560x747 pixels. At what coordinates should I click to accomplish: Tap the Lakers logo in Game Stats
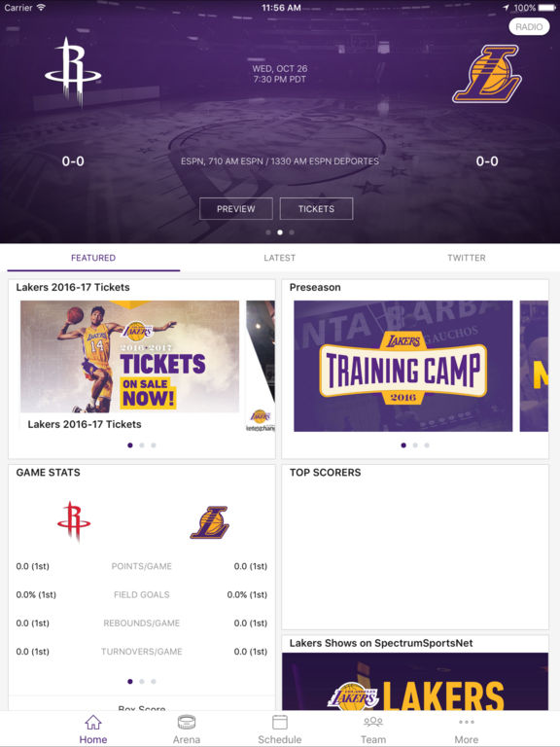(210, 522)
